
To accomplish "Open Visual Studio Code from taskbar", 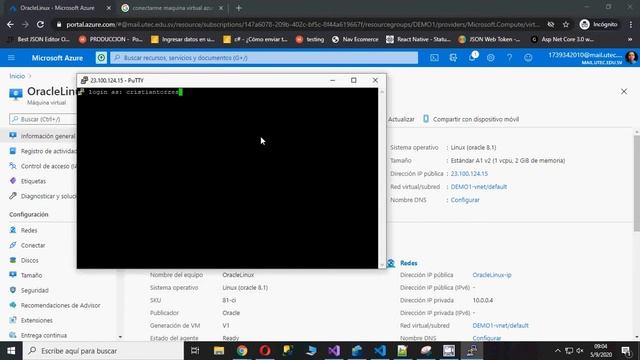I will tap(380, 351).
